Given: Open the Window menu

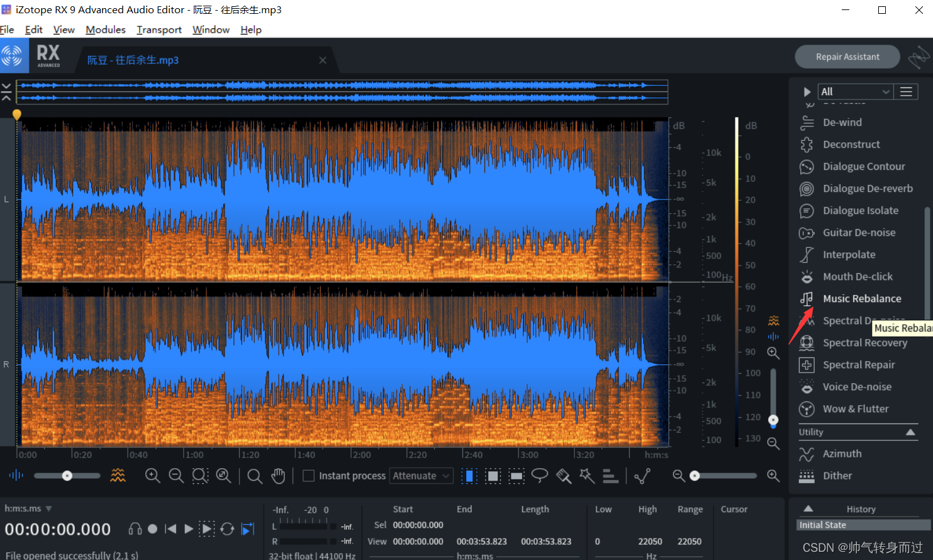Looking at the screenshot, I should (211, 30).
